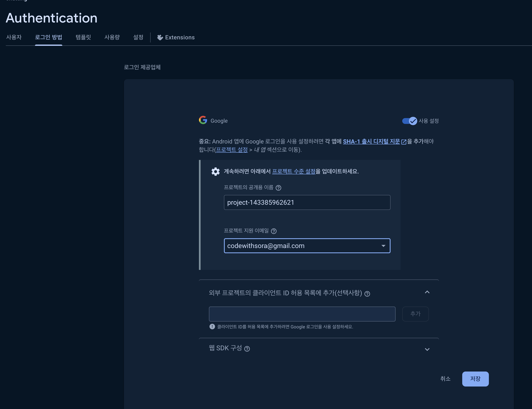Viewport: 532px width, 409px height.
Task: Click the gear settings icon in notice
Action: click(215, 171)
